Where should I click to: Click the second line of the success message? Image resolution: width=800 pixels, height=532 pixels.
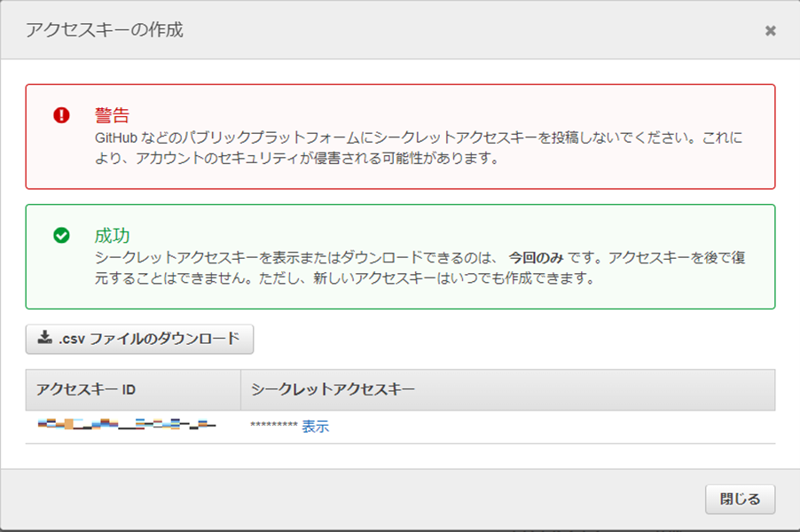click(x=343, y=278)
